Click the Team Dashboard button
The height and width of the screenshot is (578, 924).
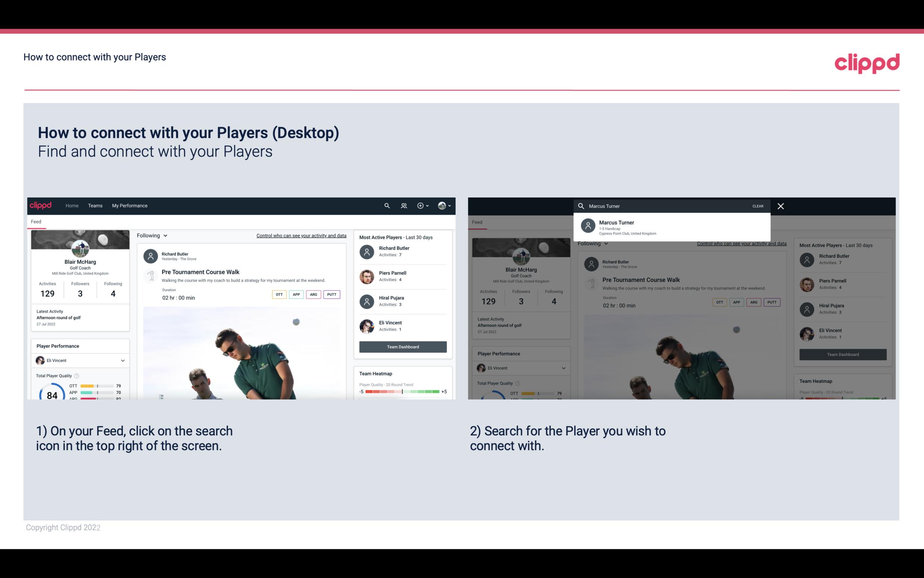click(x=402, y=346)
